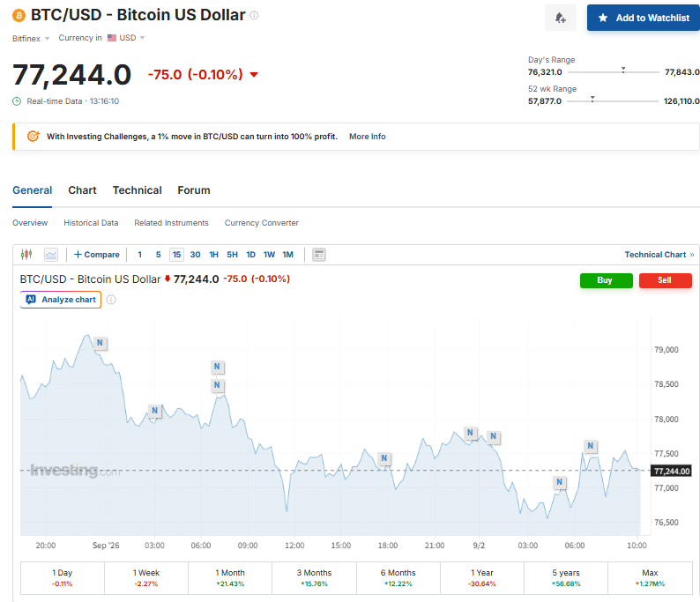The width and height of the screenshot is (700, 602).
Task: Click the news marker N near 03:00 on first day
Action: point(154,410)
